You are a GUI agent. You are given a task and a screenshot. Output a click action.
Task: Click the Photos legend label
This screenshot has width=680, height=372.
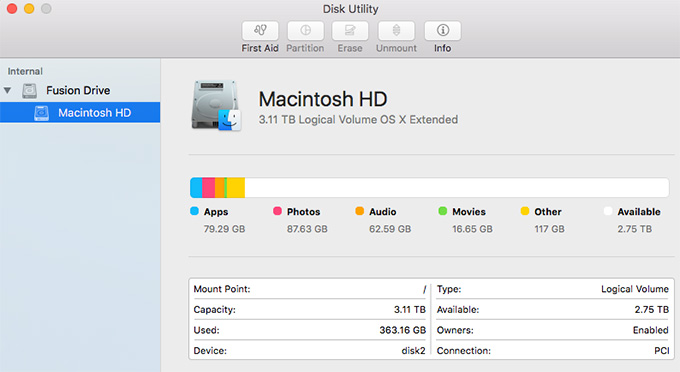304,212
